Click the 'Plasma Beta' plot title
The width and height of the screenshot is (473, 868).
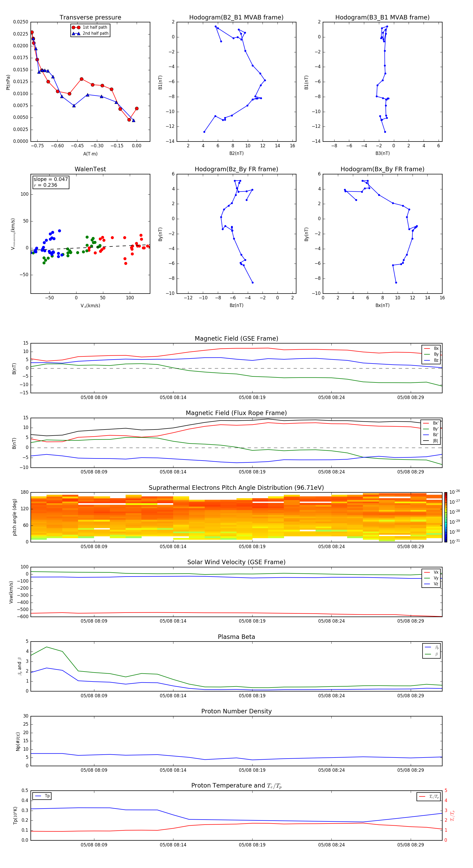pos(236,637)
